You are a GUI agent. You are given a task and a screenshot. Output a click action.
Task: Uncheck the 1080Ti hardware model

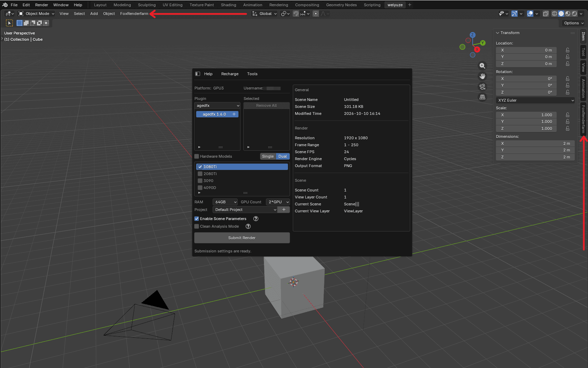(200, 167)
